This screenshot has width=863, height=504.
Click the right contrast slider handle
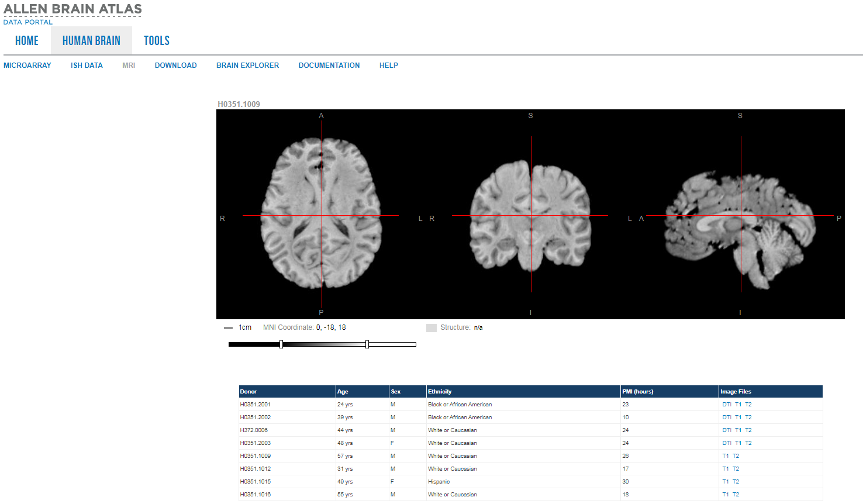pos(367,344)
